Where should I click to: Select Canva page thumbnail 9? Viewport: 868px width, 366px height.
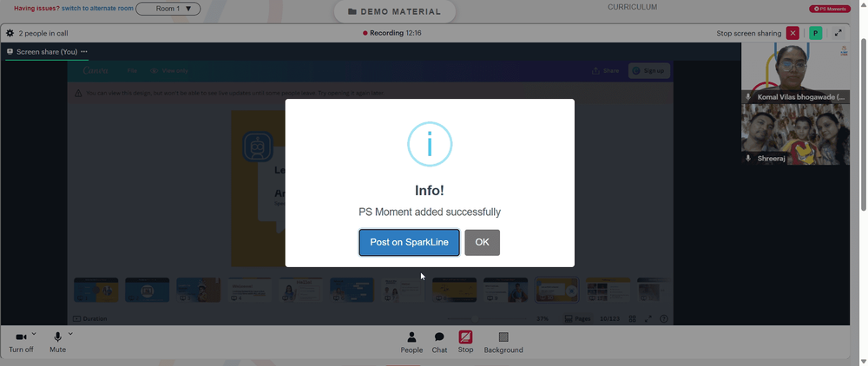[505, 290]
